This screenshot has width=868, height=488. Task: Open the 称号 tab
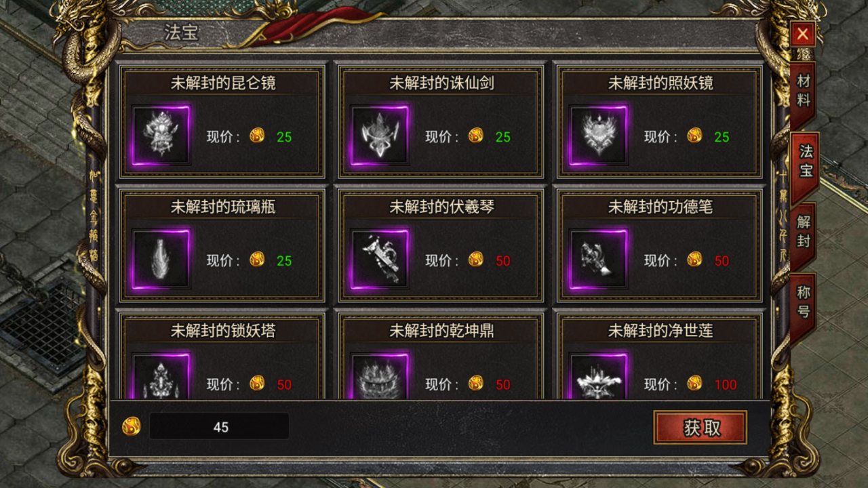click(x=803, y=302)
